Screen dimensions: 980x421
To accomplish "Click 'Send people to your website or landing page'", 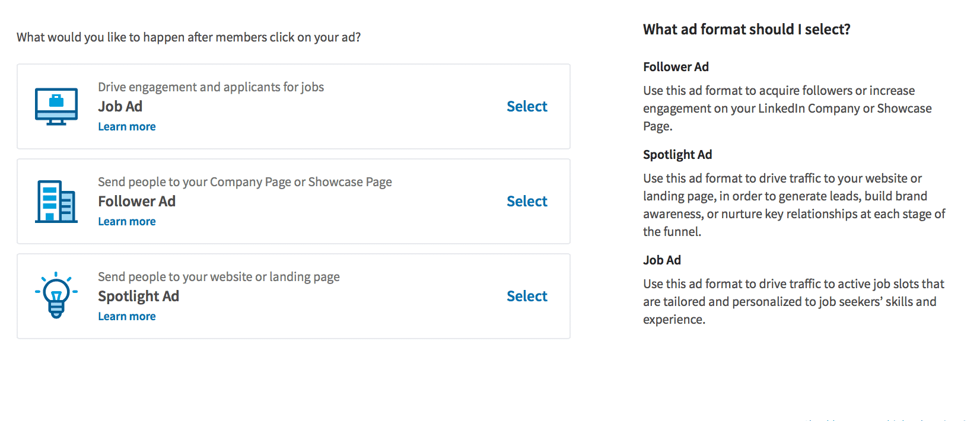I will pyautogui.click(x=219, y=277).
